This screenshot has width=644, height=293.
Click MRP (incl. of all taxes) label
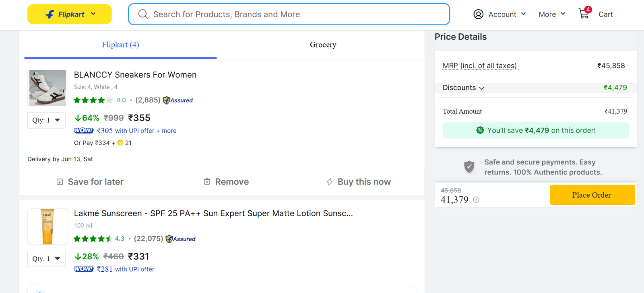(x=480, y=66)
